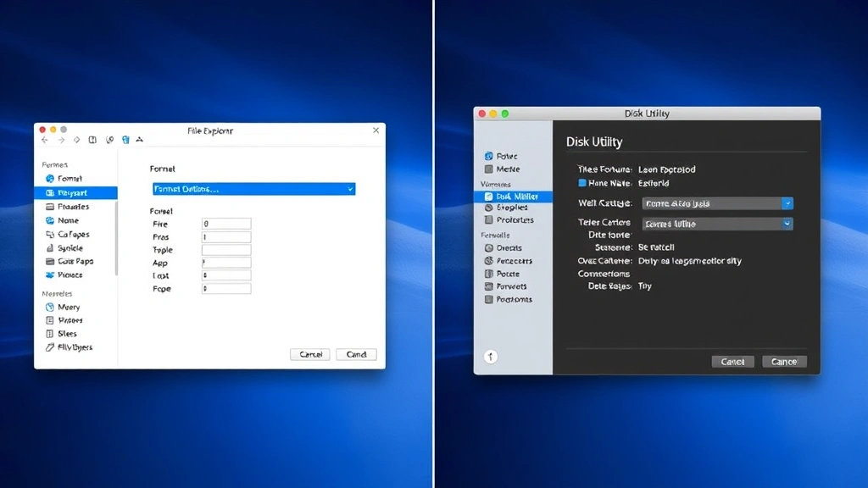
Task: Click the back arrow in File Explorer toolbar
Action: click(x=44, y=140)
